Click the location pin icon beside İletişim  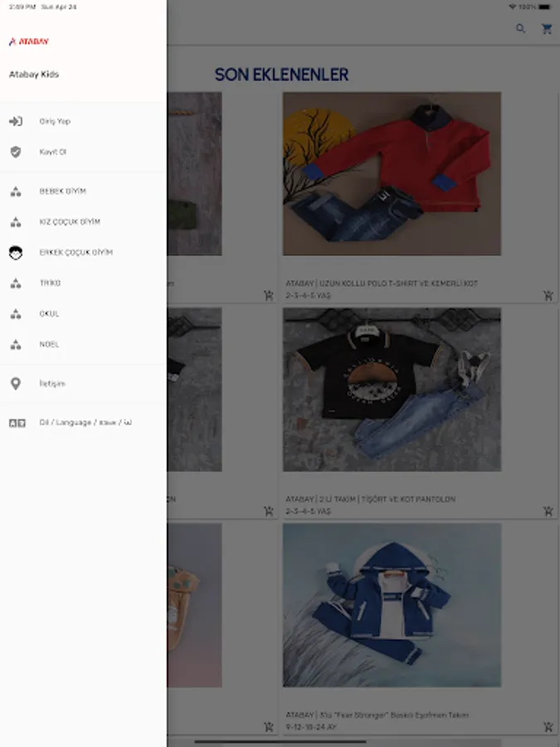click(x=16, y=383)
